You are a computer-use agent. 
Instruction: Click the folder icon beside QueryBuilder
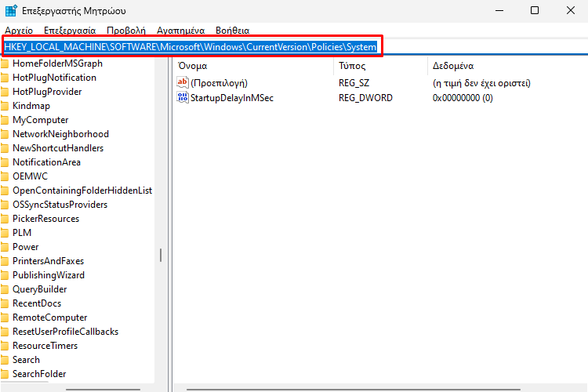tap(5, 289)
